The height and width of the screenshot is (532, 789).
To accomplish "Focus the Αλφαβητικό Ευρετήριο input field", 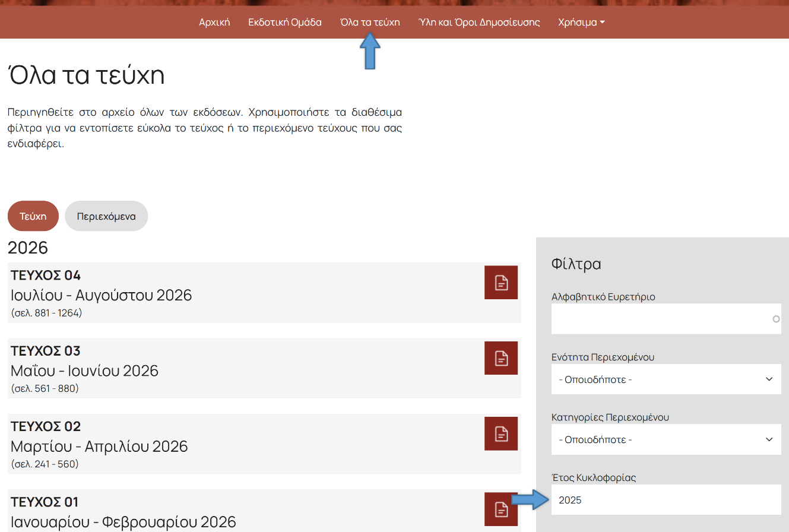I will pos(666,319).
